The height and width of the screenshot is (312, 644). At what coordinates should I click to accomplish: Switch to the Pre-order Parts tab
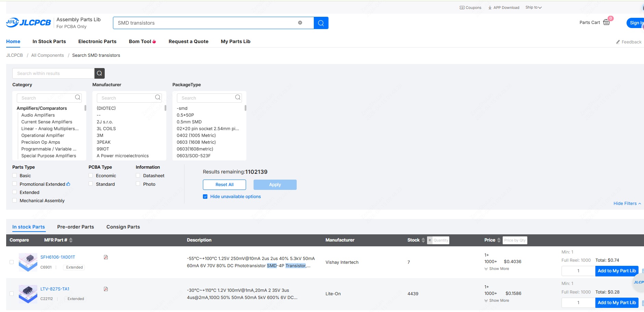click(x=76, y=227)
